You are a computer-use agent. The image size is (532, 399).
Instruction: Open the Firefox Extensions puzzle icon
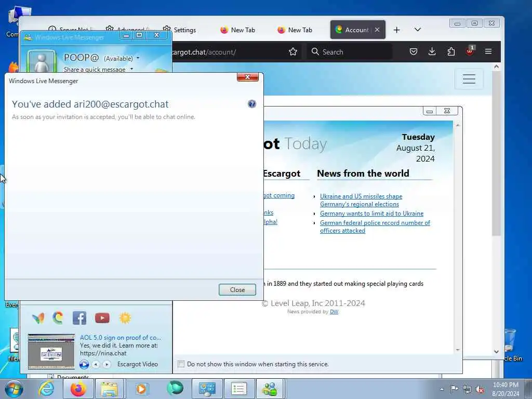click(x=451, y=51)
